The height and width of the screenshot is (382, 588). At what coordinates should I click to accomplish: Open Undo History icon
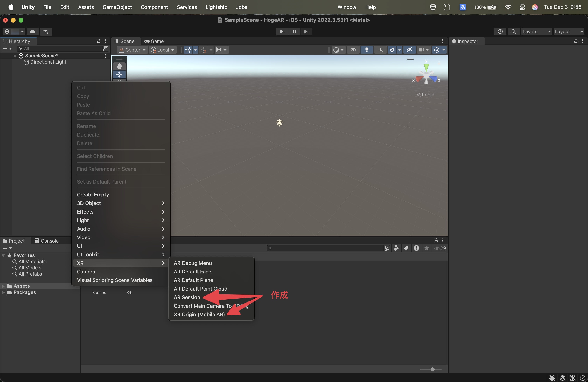[x=500, y=31]
